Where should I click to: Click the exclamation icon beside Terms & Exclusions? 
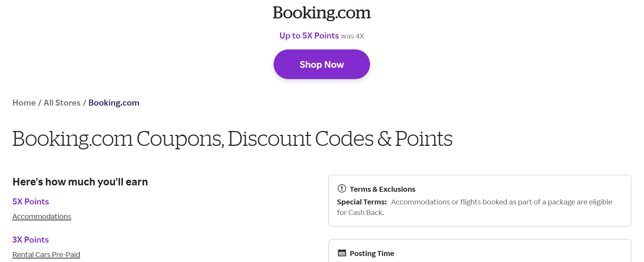(x=341, y=189)
